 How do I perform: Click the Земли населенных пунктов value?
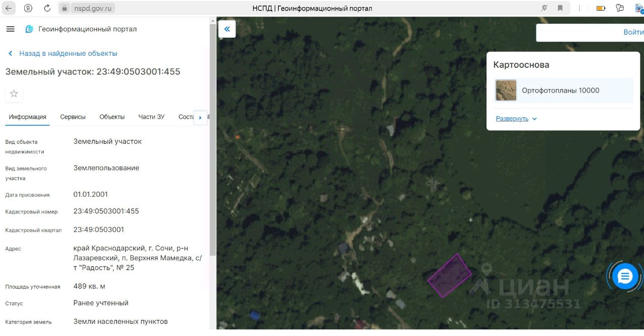(121, 321)
